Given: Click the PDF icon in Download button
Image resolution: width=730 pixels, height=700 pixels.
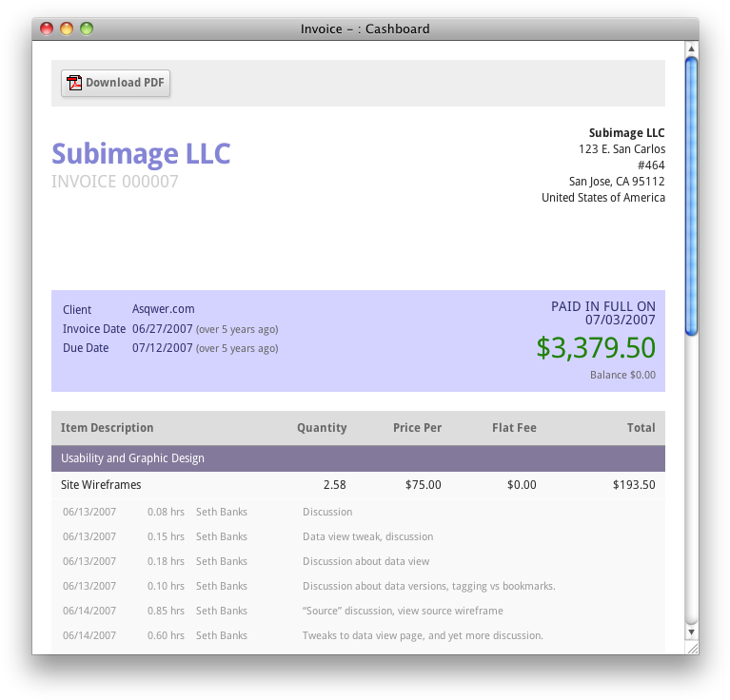Looking at the screenshot, I should coord(74,83).
